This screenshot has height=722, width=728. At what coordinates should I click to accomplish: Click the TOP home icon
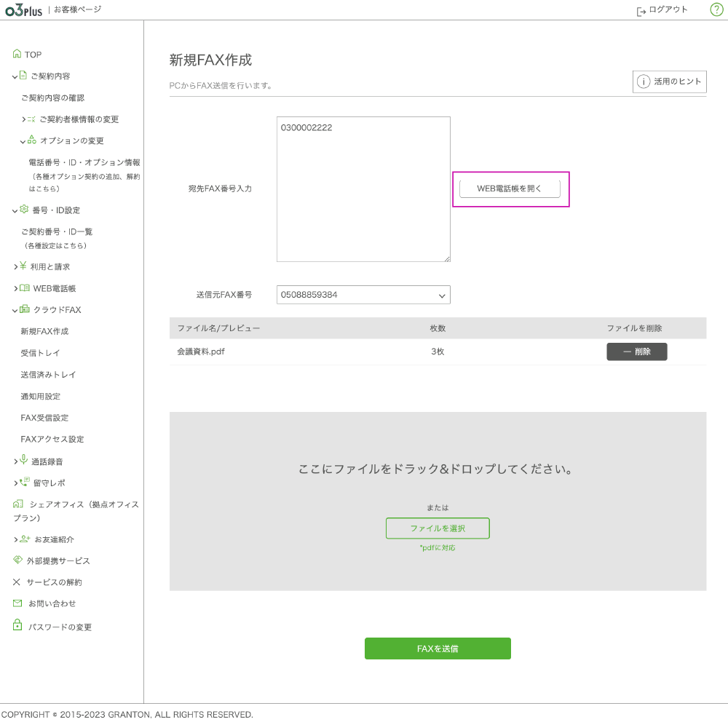[x=17, y=53]
